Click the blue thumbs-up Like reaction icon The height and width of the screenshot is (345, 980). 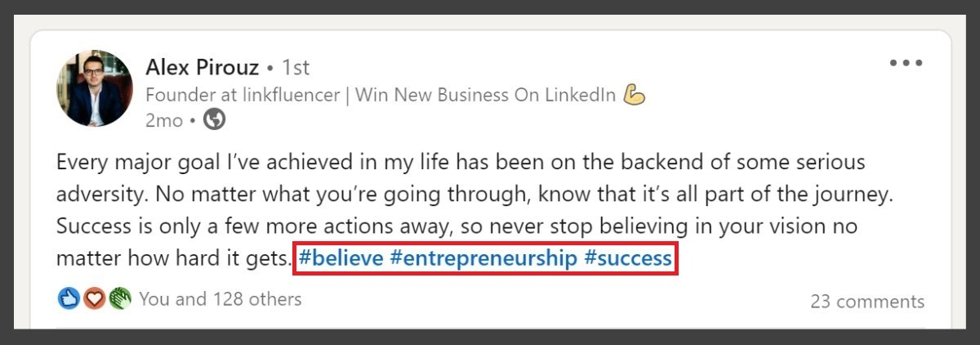pyautogui.click(x=69, y=299)
